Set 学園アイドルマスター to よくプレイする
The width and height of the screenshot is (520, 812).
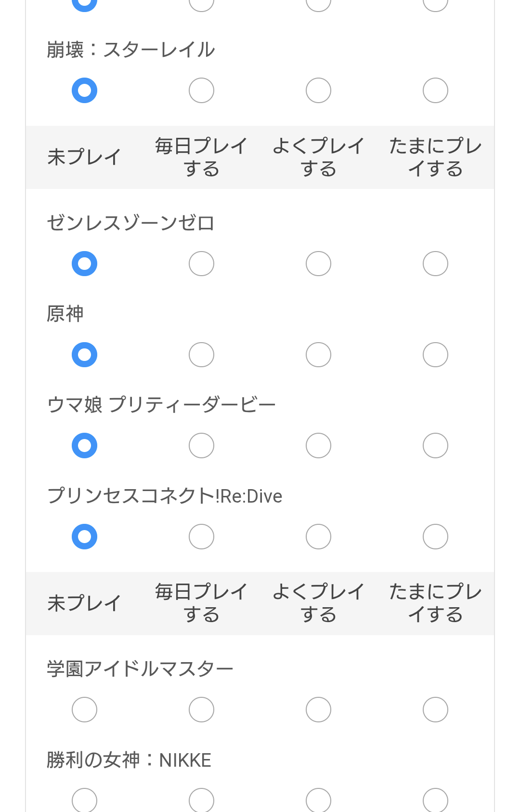point(318,709)
